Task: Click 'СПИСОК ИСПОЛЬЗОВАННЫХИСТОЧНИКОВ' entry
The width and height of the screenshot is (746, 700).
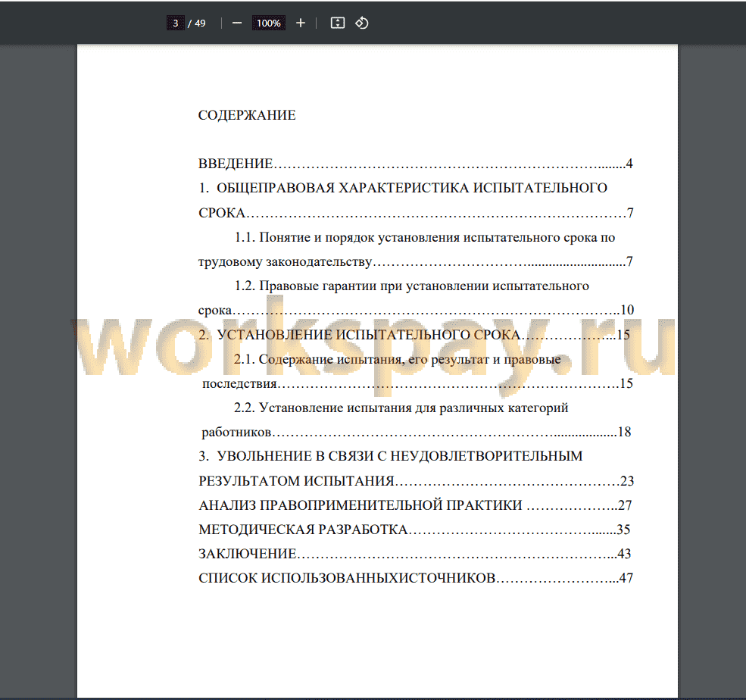Action: 415,578
